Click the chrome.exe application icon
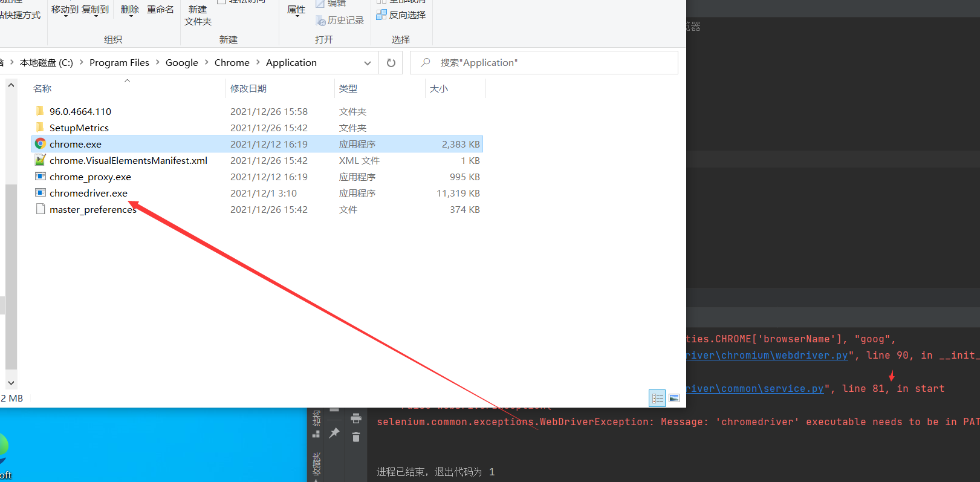The image size is (980, 482). click(41, 144)
